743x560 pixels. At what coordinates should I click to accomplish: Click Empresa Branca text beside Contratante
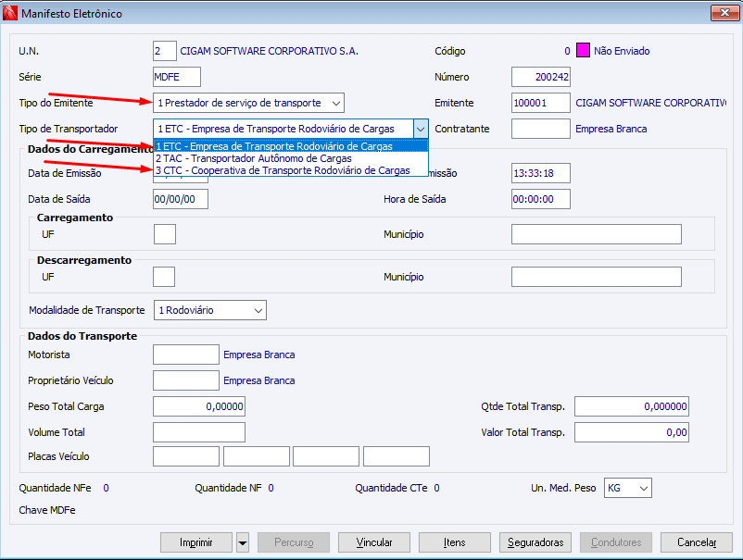pyautogui.click(x=611, y=129)
